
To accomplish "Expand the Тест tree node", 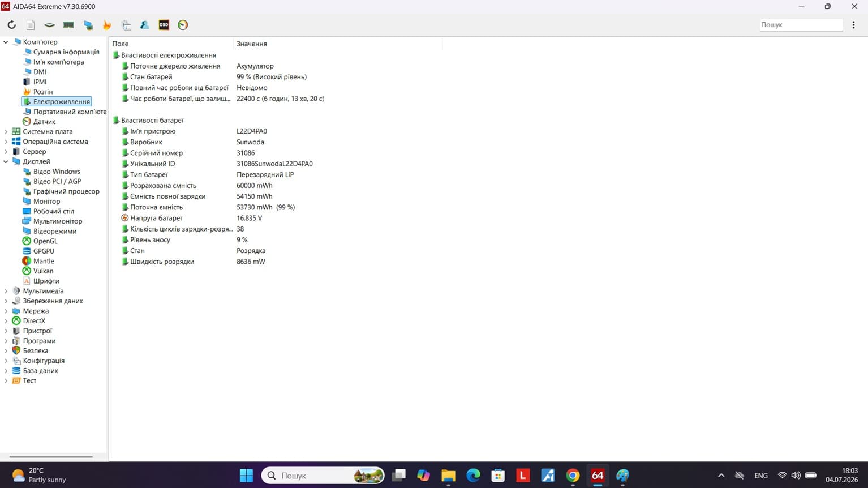I will (x=6, y=380).
